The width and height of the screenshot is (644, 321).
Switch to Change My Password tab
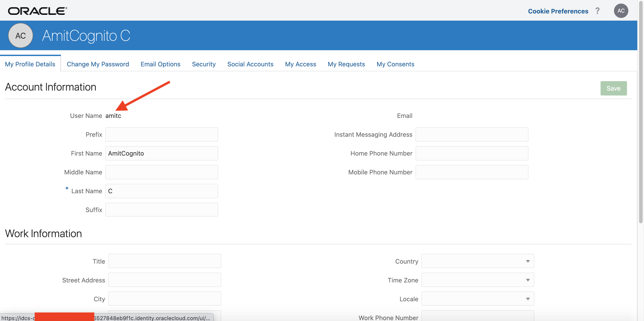[x=98, y=64]
